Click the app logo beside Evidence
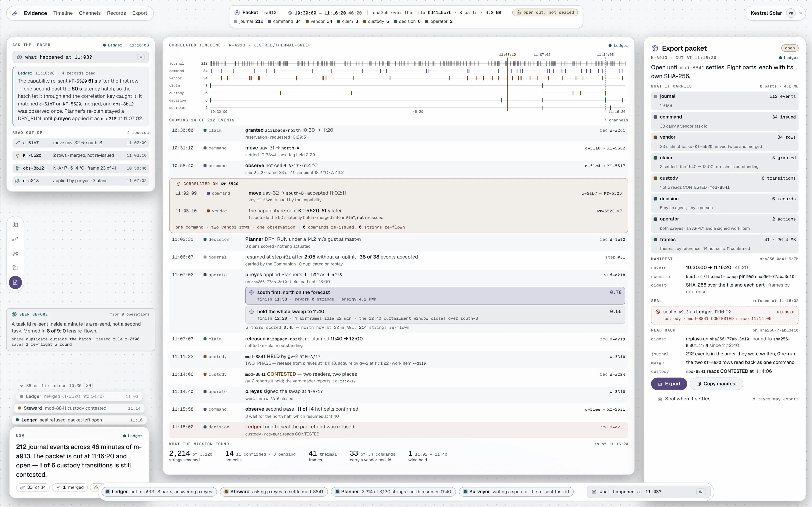 click(x=15, y=13)
